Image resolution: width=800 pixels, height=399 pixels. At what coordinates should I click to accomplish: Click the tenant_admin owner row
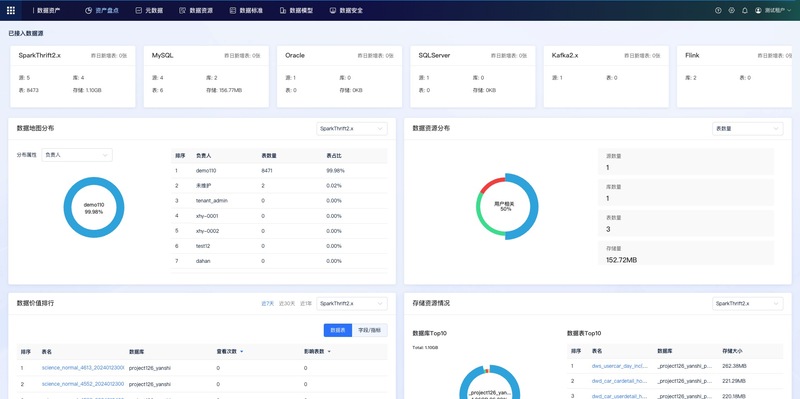[x=279, y=201]
